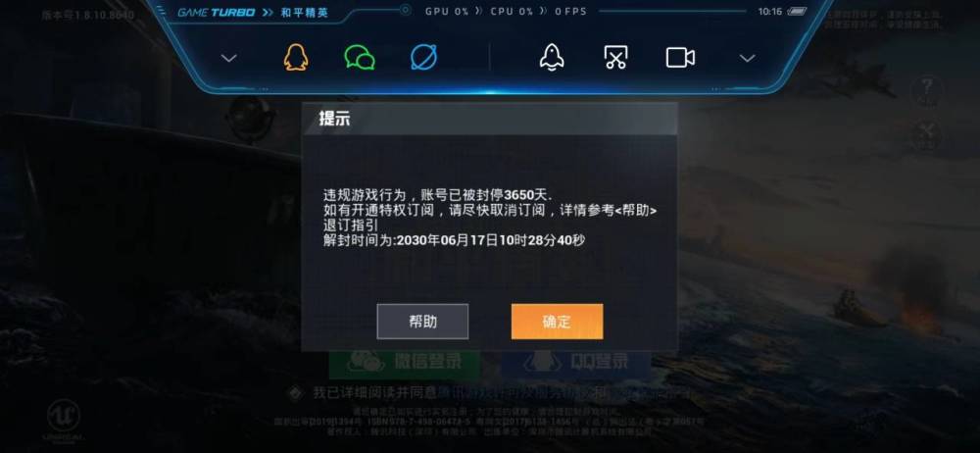Start screen recording with the camera icon
Screen dimensions: 980x453
tap(680, 58)
